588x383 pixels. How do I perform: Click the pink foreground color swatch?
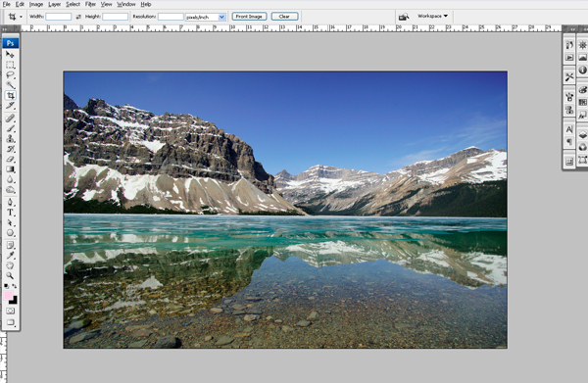click(8, 295)
